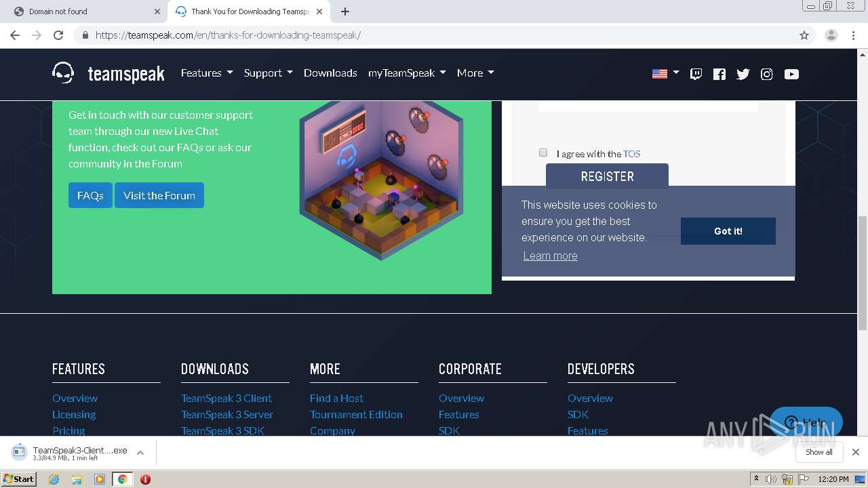Open the language flag dropdown
The image size is (868, 488).
pos(665,73)
